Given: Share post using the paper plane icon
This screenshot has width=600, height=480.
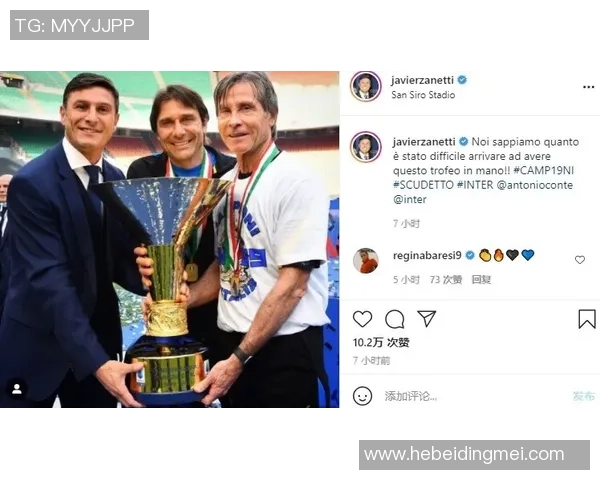Looking at the screenshot, I should click(x=427, y=318).
